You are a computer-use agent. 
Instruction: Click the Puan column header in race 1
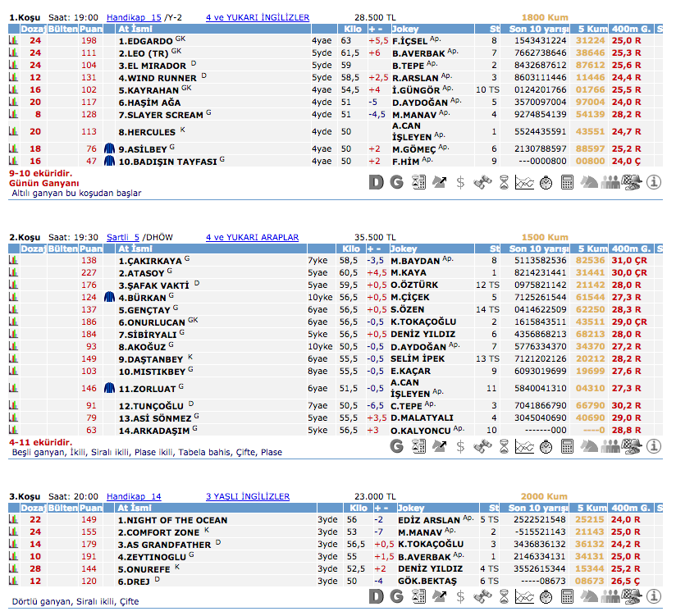pyautogui.click(x=90, y=28)
